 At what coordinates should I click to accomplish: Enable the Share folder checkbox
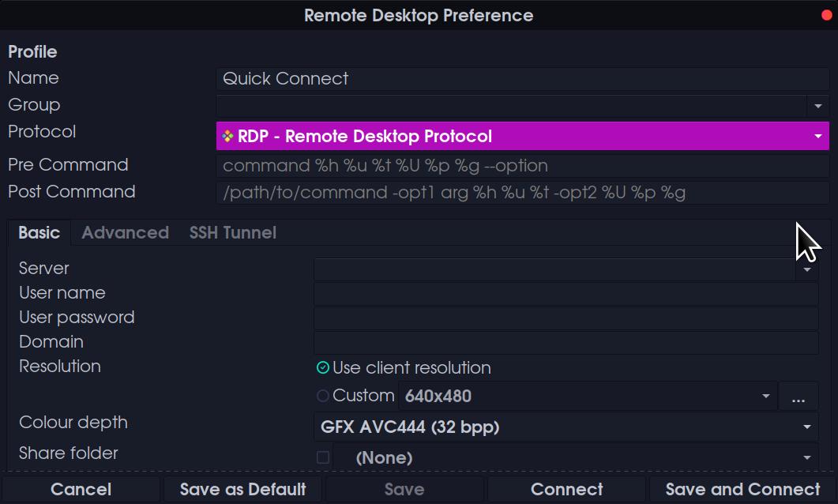pyautogui.click(x=322, y=457)
